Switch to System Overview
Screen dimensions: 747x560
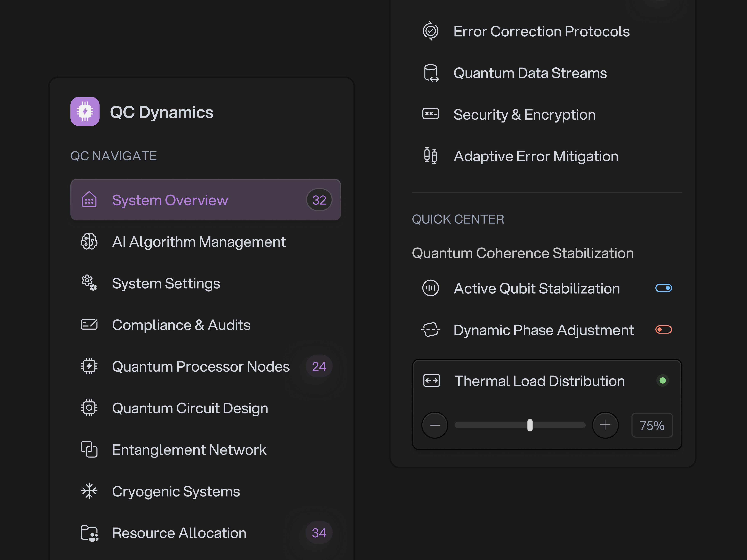coord(170,200)
